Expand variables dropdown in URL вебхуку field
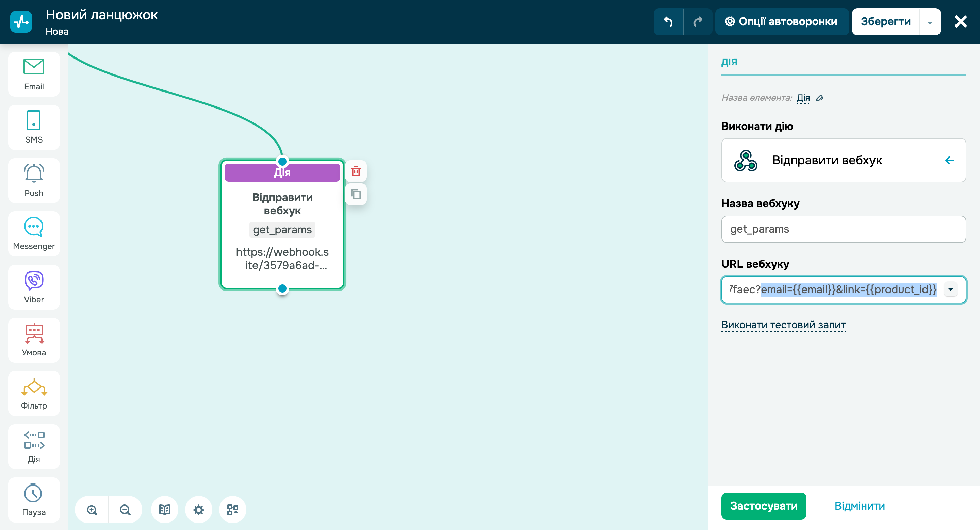The image size is (980, 530). (x=950, y=290)
